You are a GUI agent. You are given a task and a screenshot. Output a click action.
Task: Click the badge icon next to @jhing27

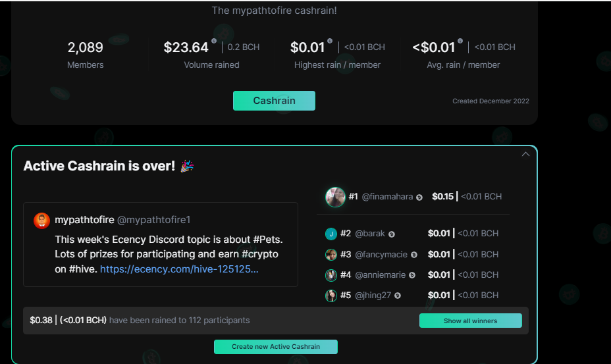pos(398,296)
